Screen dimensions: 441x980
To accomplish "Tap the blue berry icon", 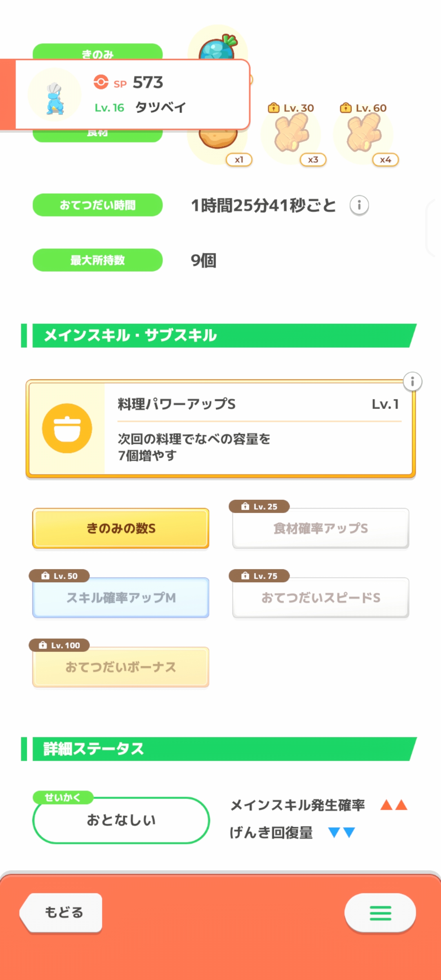I will click(219, 46).
